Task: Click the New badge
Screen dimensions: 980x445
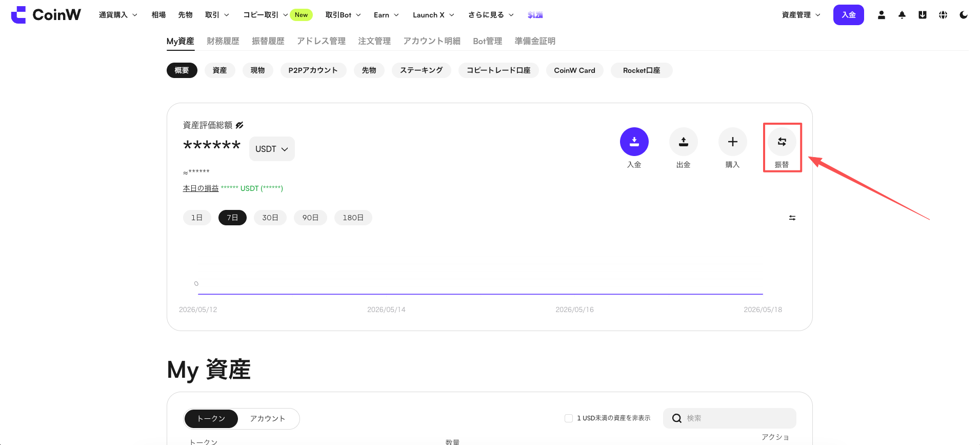Action: point(302,15)
